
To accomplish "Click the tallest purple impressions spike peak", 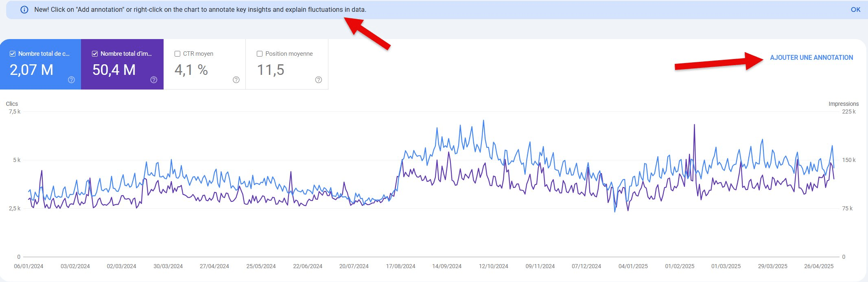I will coord(694,125).
